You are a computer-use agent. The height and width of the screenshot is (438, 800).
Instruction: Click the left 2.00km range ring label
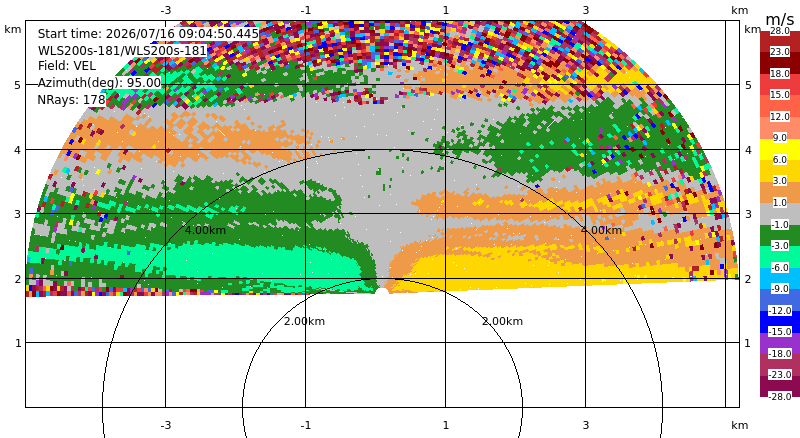[304, 321]
